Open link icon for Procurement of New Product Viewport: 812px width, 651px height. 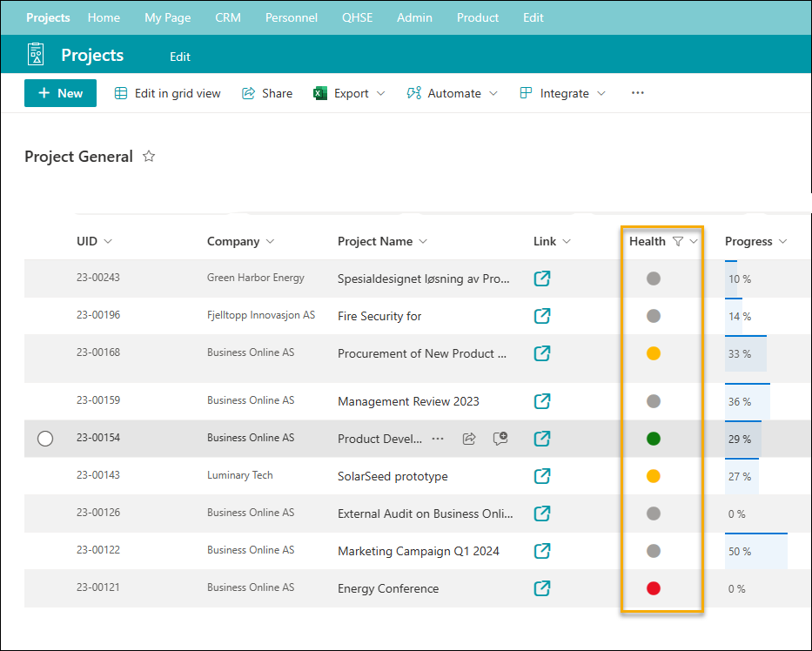(541, 353)
